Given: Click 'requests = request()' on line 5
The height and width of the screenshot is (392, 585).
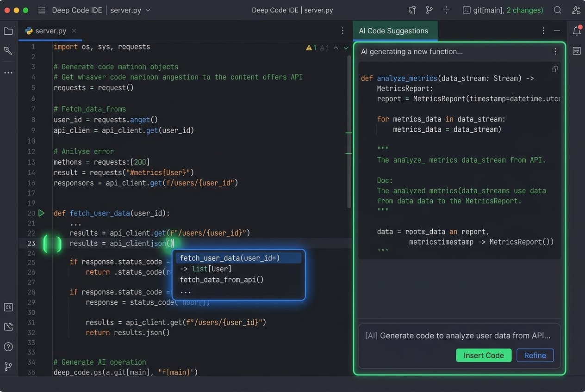Looking at the screenshot, I should coord(93,87).
